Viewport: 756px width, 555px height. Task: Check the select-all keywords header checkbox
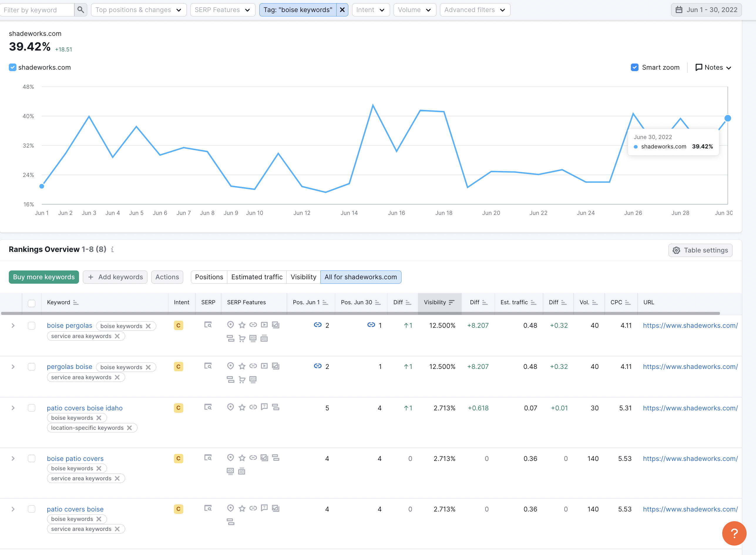31,303
